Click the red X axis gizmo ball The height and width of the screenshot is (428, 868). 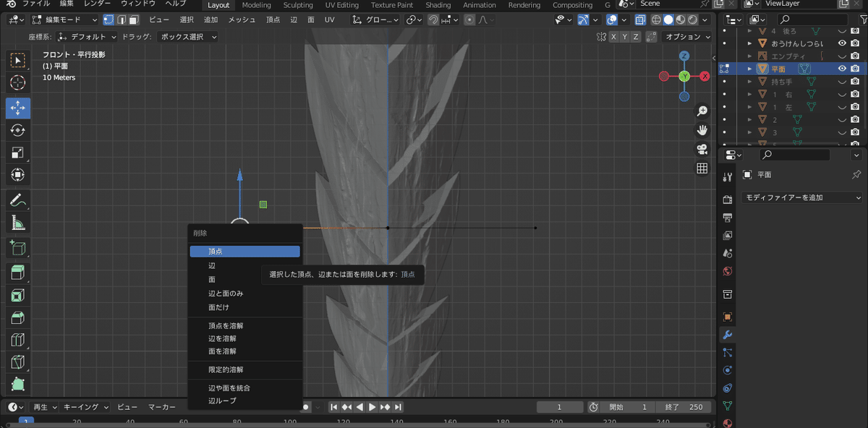(x=705, y=76)
